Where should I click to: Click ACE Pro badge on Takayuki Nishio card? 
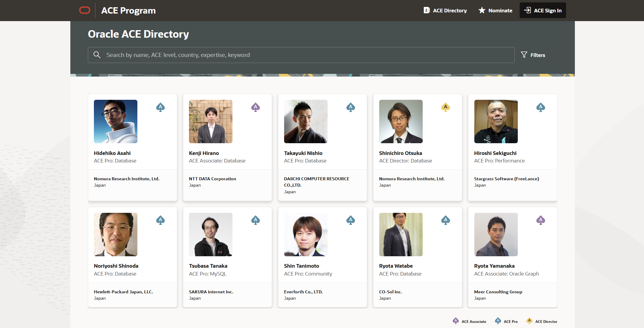(x=351, y=107)
